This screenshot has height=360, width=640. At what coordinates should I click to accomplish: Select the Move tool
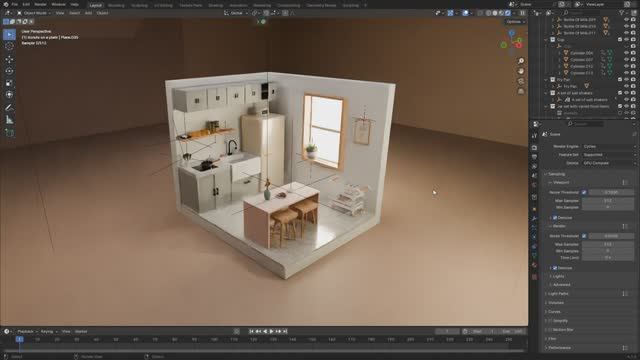[9, 59]
